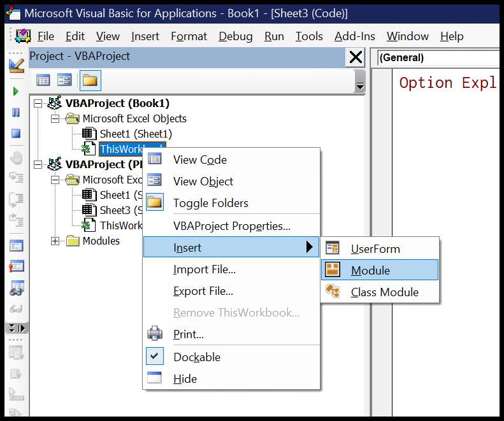Click the Break pause icon
Screen dimensions: 504x421
tap(16, 113)
